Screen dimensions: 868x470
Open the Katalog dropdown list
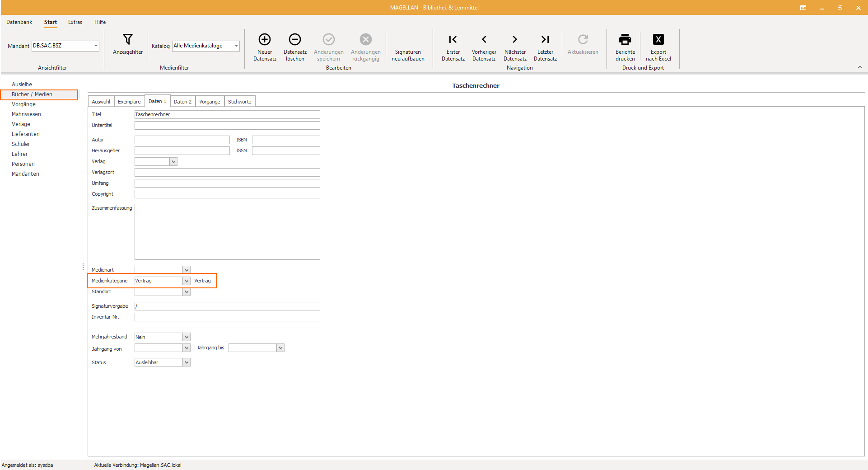point(236,46)
